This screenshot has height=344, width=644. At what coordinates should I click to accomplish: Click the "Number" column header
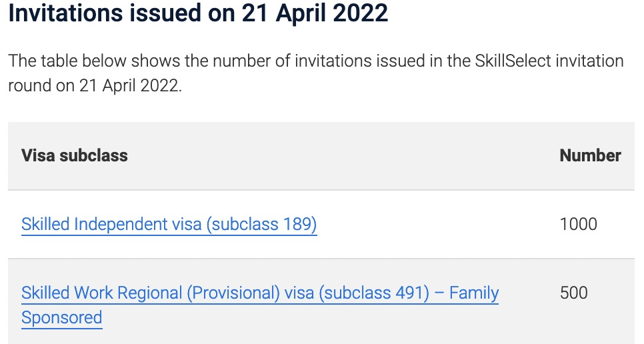[590, 155]
